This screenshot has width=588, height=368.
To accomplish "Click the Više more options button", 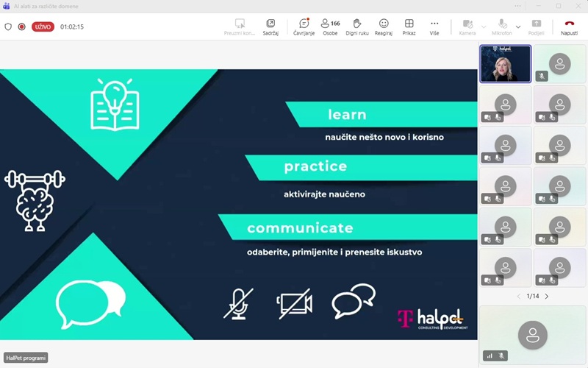I will (434, 26).
